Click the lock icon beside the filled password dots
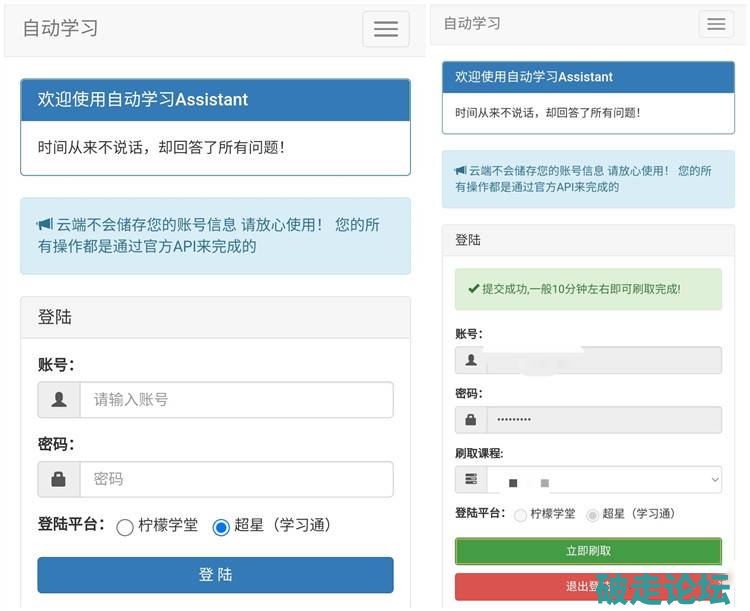This screenshot has height=611, width=750. coord(471,420)
